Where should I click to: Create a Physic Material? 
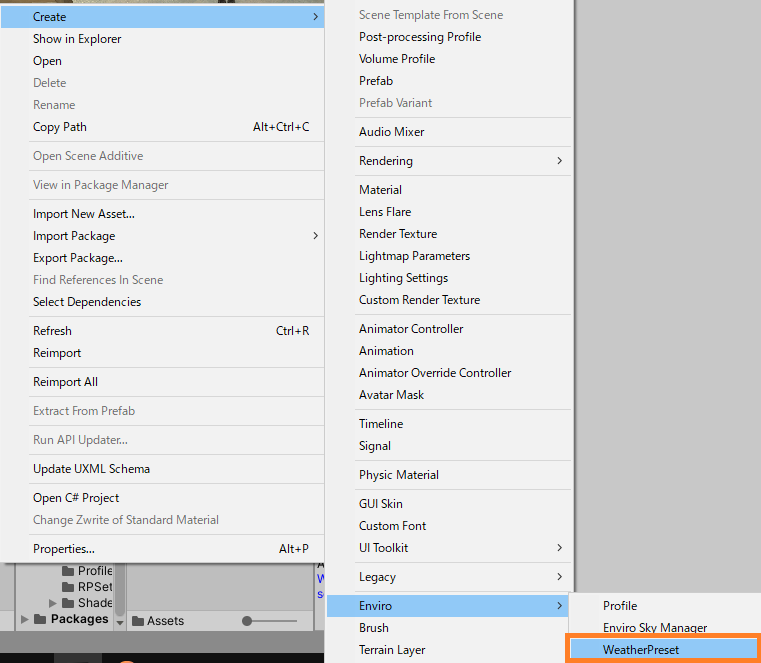coord(449,475)
